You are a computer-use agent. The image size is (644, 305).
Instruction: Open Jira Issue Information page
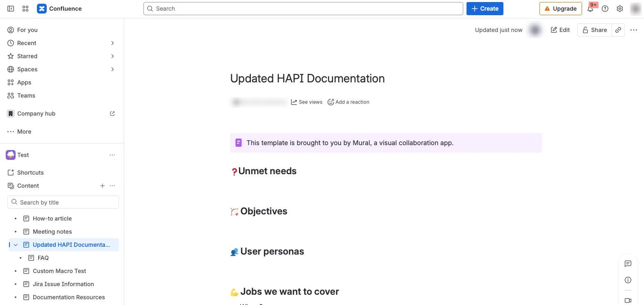(x=63, y=284)
